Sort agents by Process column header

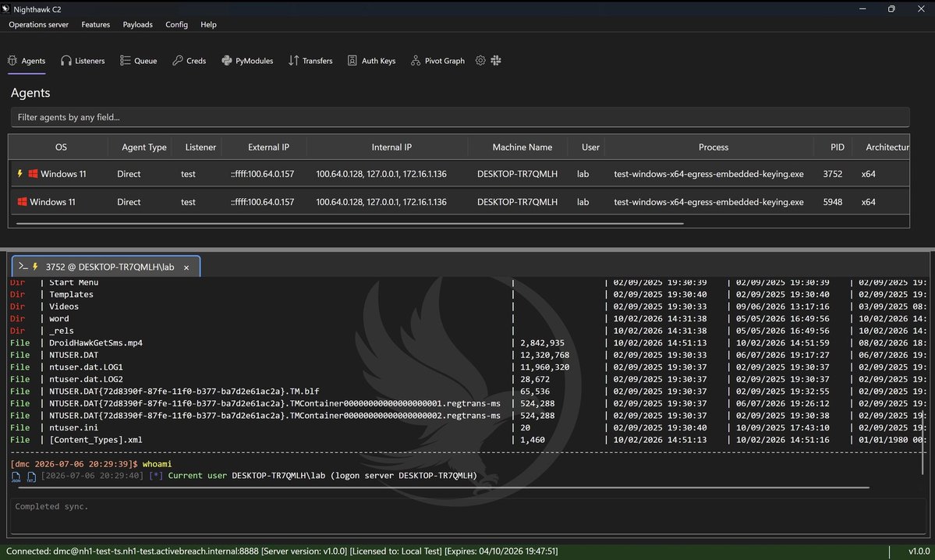(x=714, y=147)
